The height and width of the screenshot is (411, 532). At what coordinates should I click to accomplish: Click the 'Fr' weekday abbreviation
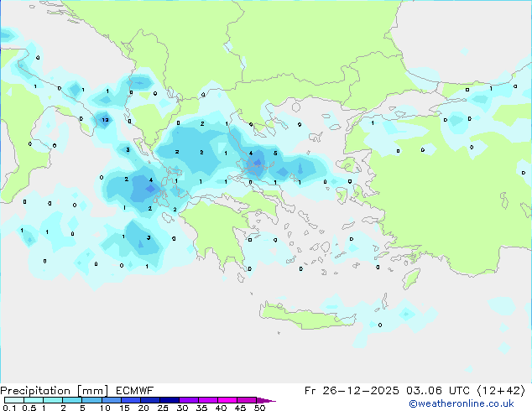pos(310,391)
